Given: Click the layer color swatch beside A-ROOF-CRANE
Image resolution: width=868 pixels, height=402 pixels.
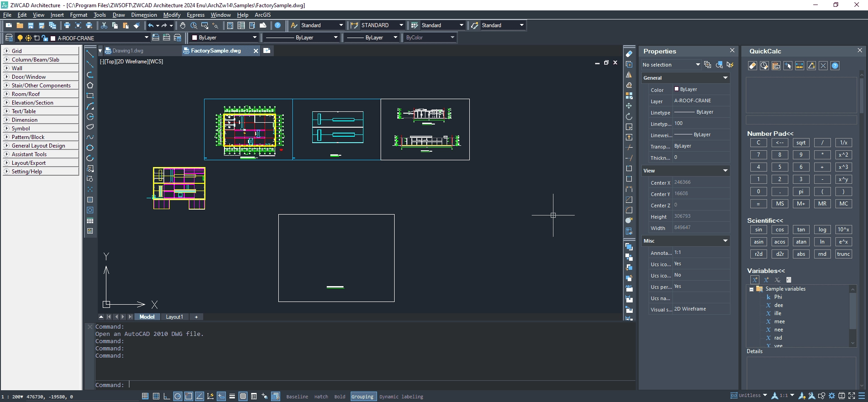Looking at the screenshot, I should 53,38.
